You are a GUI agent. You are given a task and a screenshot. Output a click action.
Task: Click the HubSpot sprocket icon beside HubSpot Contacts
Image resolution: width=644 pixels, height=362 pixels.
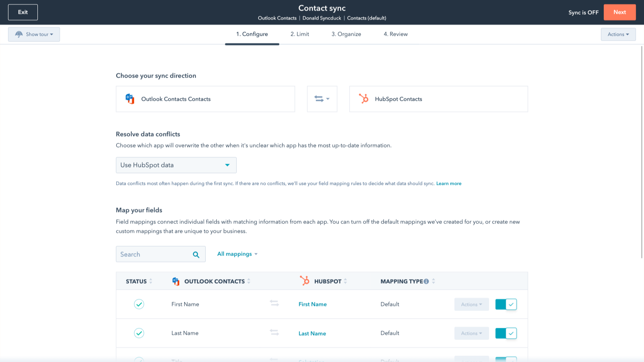pyautogui.click(x=363, y=99)
